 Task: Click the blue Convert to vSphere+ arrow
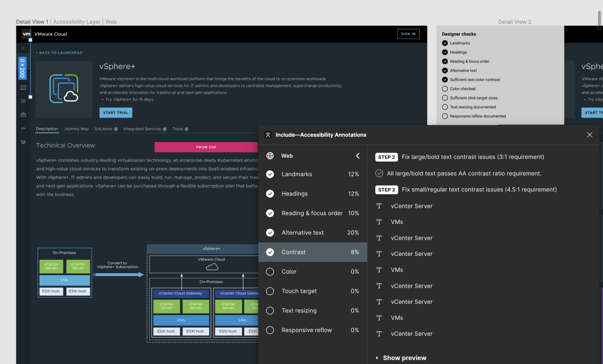point(118,275)
